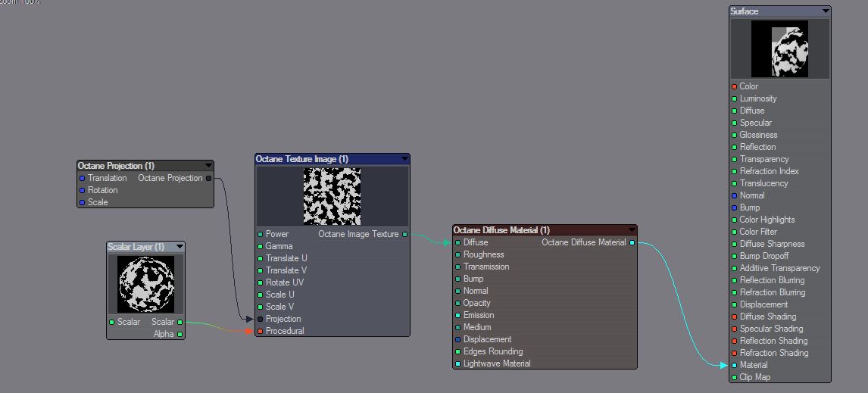Click the Bump input socket on Surface

click(734, 207)
